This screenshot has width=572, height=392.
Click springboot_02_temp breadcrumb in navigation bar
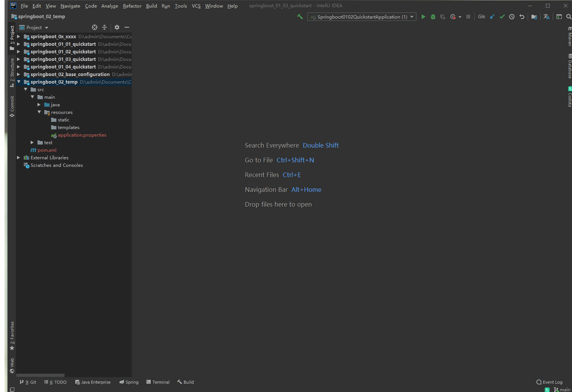[38, 17]
